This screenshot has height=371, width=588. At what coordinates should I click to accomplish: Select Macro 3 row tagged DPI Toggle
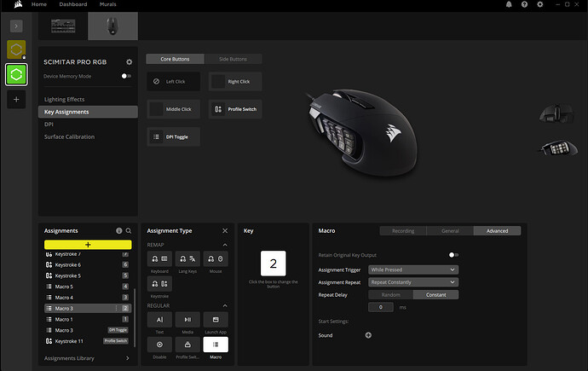[x=88, y=330]
